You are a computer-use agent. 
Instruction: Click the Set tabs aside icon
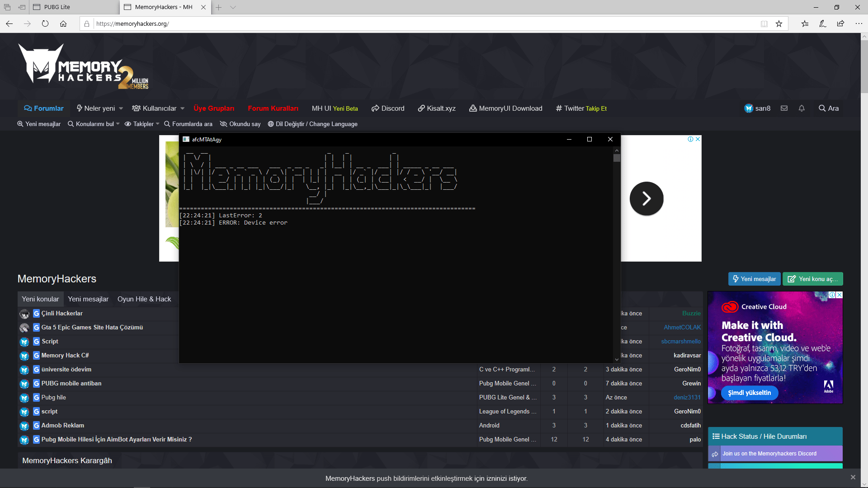(22, 7)
